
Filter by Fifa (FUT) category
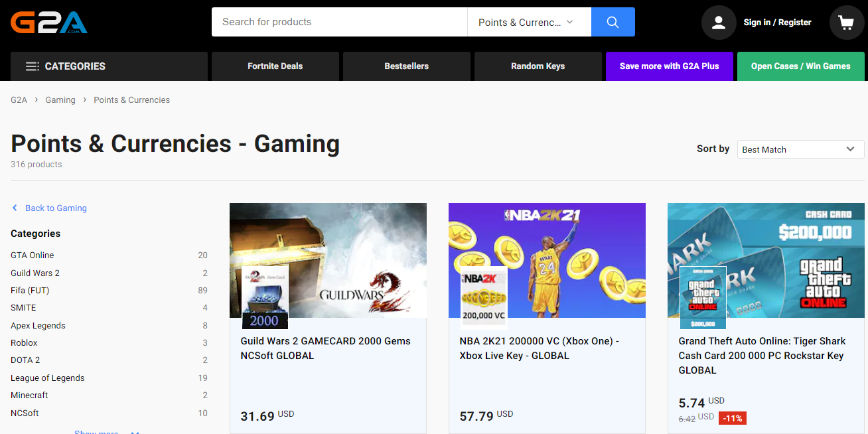click(x=109, y=291)
